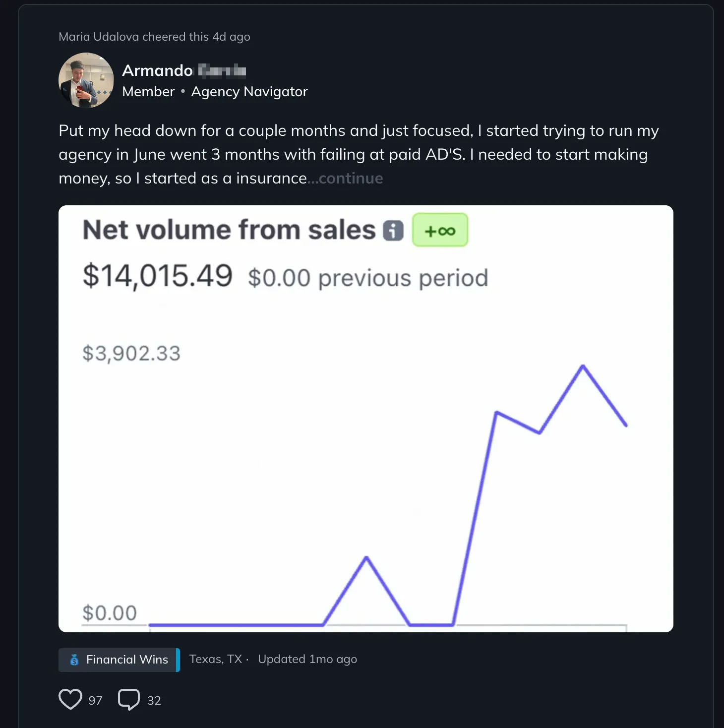The height and width of the screenshot is (728, 724).
Task: Open Armando's profile picture
Action: point(86,80)
